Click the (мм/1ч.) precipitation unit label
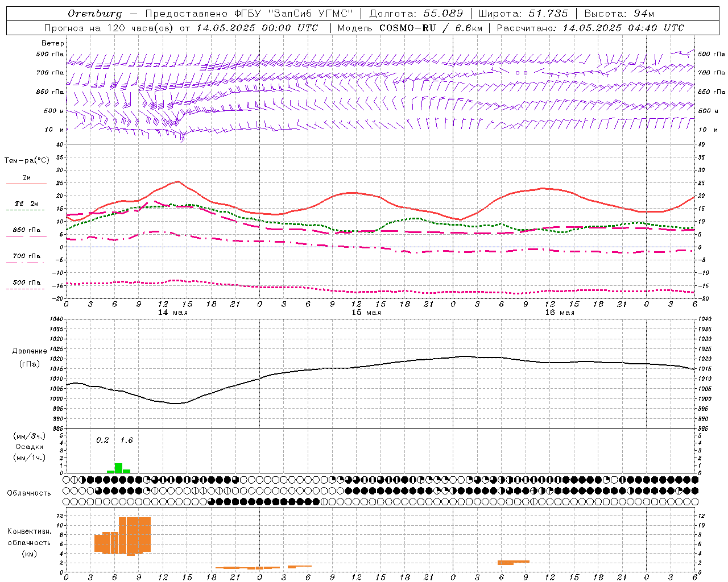Screen dimensions: 728x582 click(x=30, y=458)
